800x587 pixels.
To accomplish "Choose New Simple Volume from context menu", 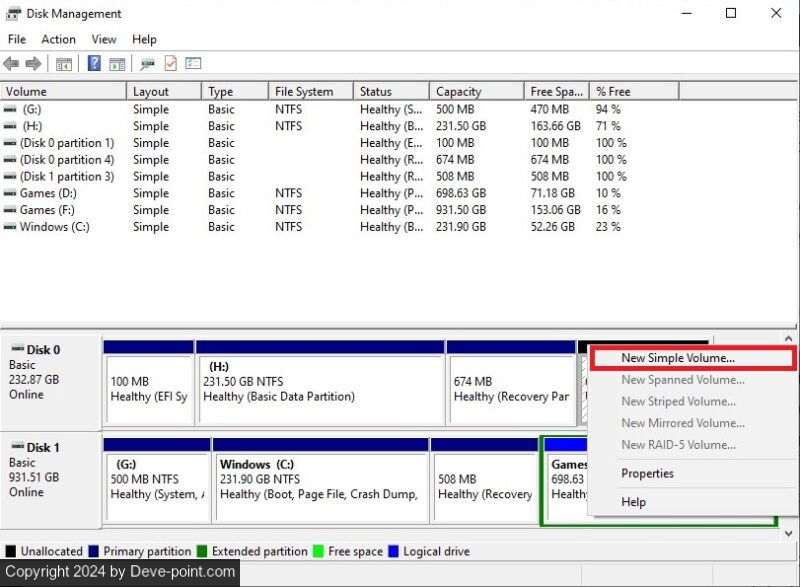I will pyautogui.click(x=677, y=358).
